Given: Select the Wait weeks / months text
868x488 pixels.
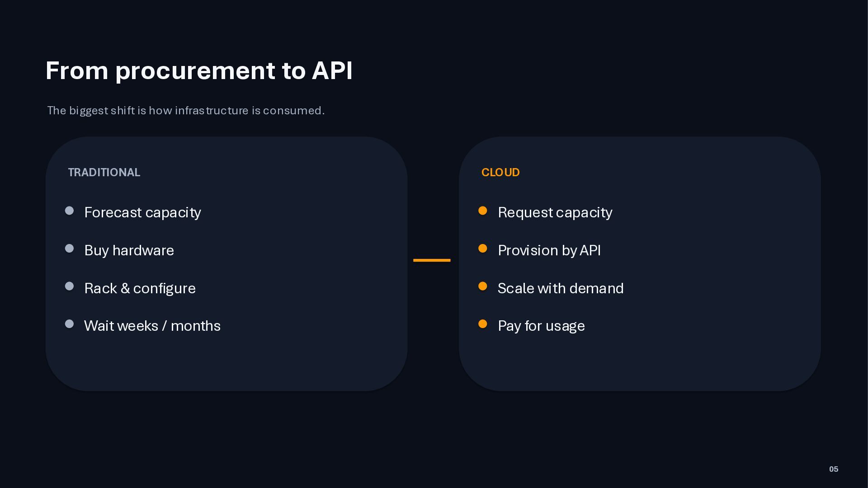Looking at the screenshot, I should point(152,326).
